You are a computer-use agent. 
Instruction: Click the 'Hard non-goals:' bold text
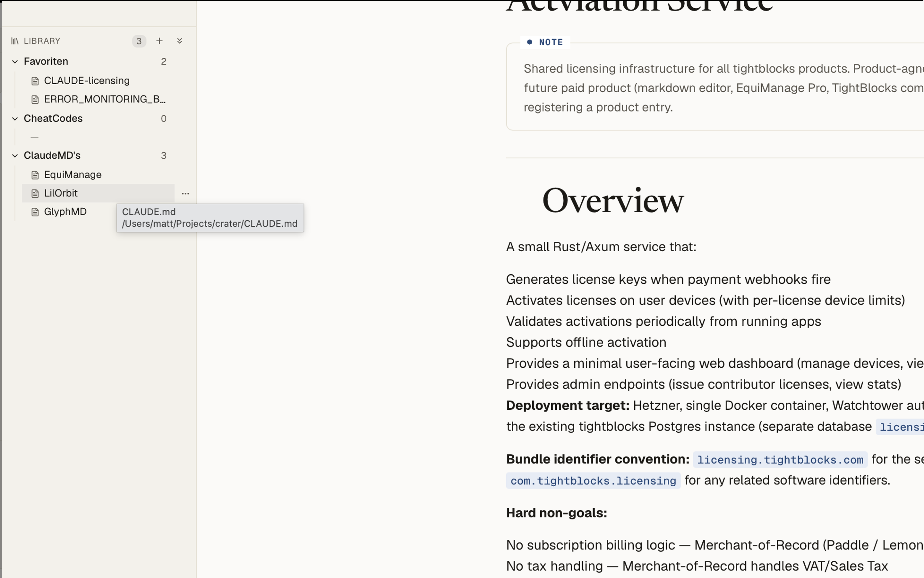coord(557,513)
